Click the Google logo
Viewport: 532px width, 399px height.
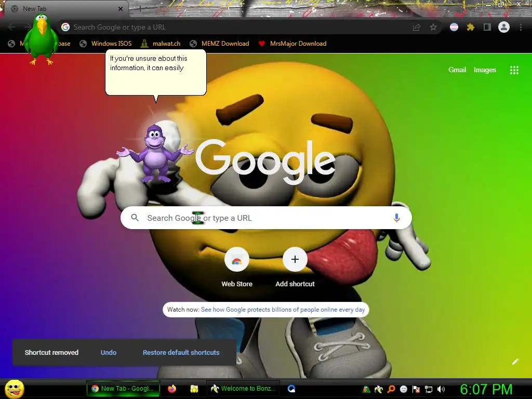click(265, 162)
